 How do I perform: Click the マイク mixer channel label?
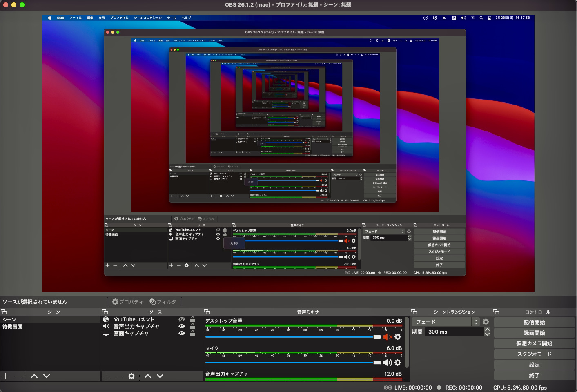pyautogui.click(x=212, y=348)
